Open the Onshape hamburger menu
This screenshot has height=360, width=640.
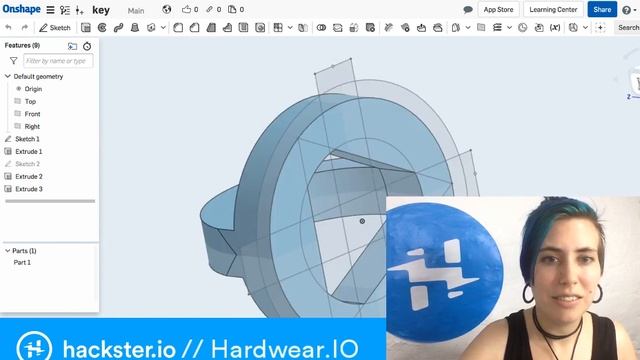50,10
